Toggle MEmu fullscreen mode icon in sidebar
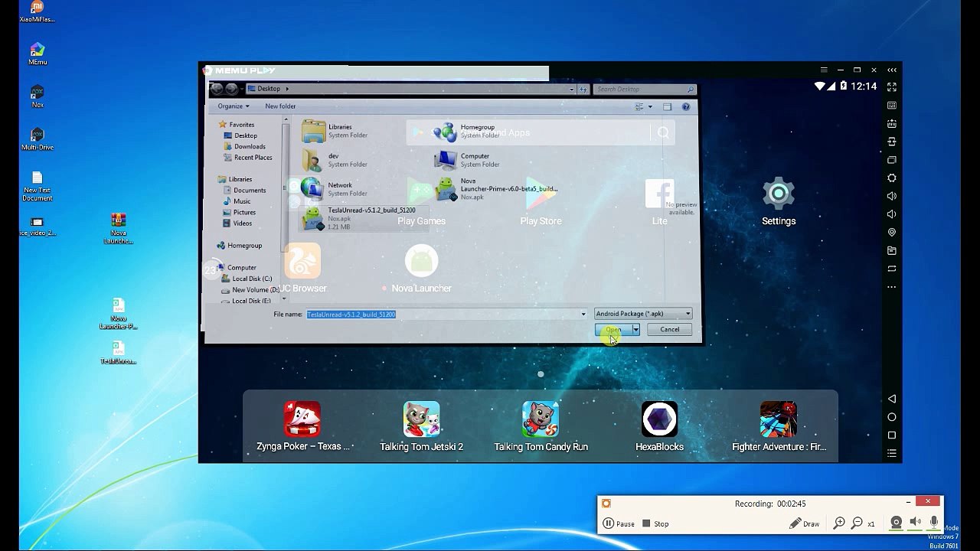The width and height of the screenshot is (980, 551). click(x=892, y=87)
